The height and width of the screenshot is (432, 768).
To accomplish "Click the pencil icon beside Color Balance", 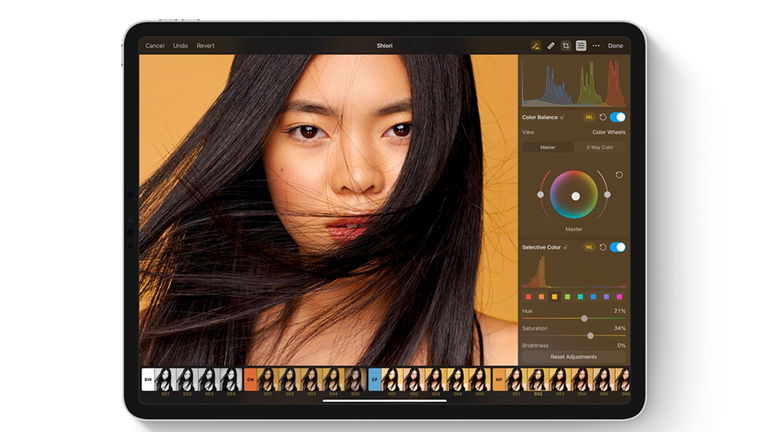I will click(562, 118).
